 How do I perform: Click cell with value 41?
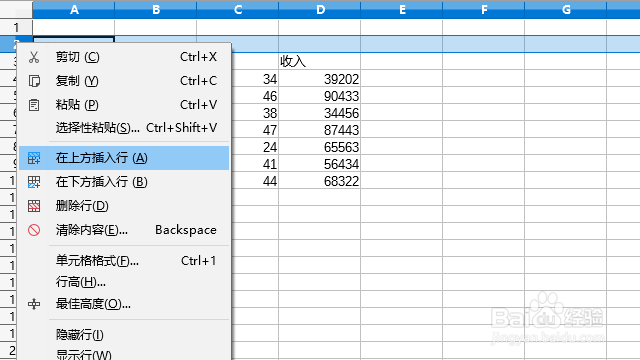click(255, 164)
